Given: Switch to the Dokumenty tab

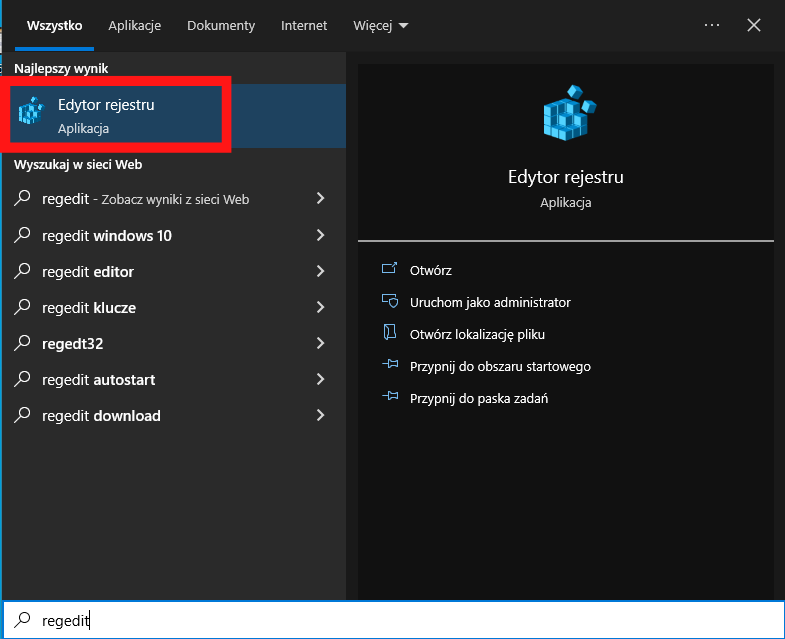Looking at the screenshot, I should point(221,26).
